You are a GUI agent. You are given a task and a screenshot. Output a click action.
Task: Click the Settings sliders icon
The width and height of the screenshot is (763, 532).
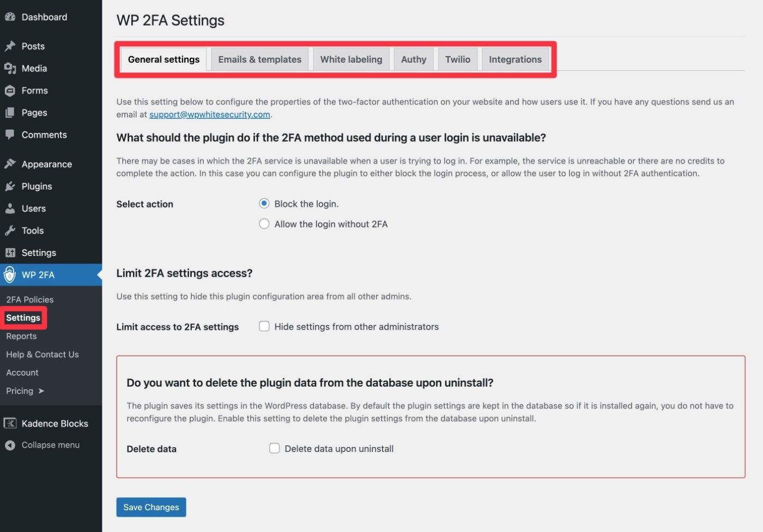(x=10, y=253)
